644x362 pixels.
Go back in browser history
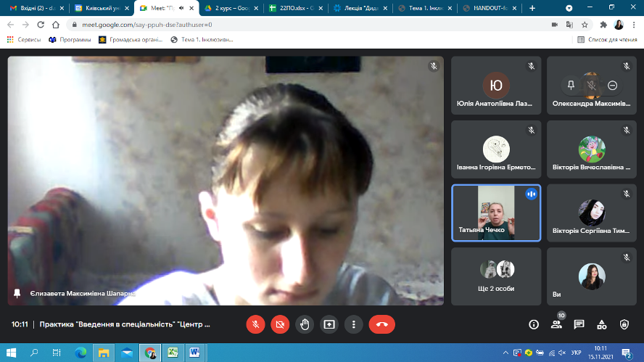[11, 25]
